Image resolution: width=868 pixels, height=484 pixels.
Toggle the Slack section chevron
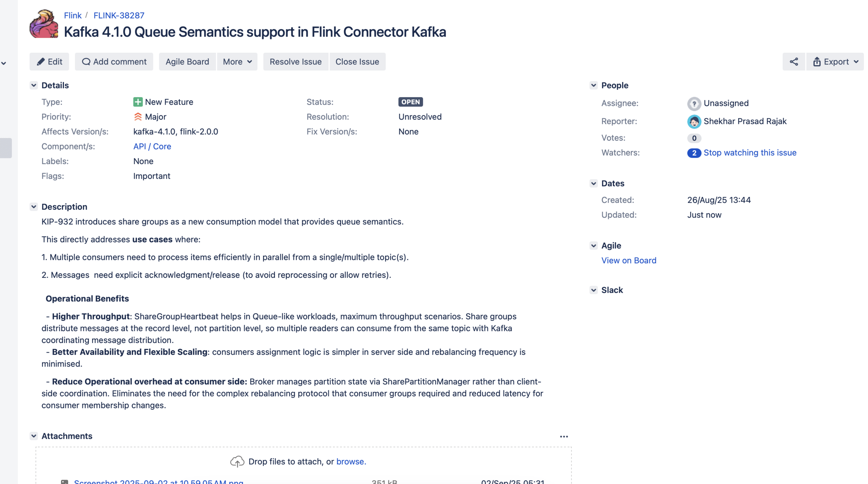(593, 290)
